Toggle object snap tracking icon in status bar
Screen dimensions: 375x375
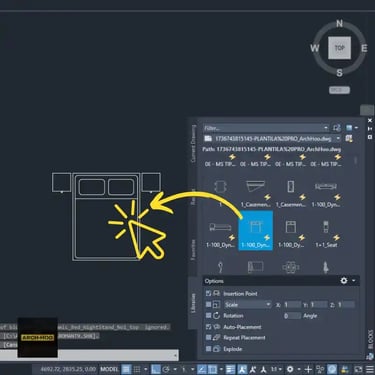click(202, 369)
